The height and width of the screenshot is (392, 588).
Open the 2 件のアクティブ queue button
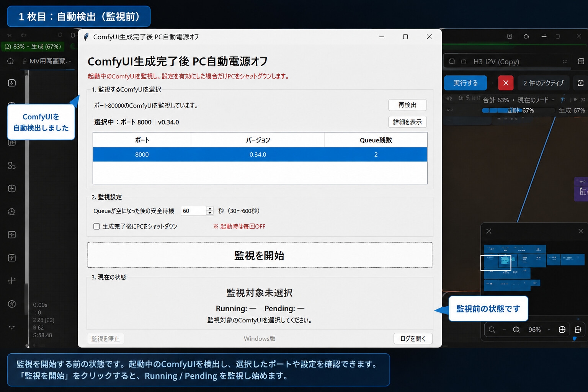544,83
